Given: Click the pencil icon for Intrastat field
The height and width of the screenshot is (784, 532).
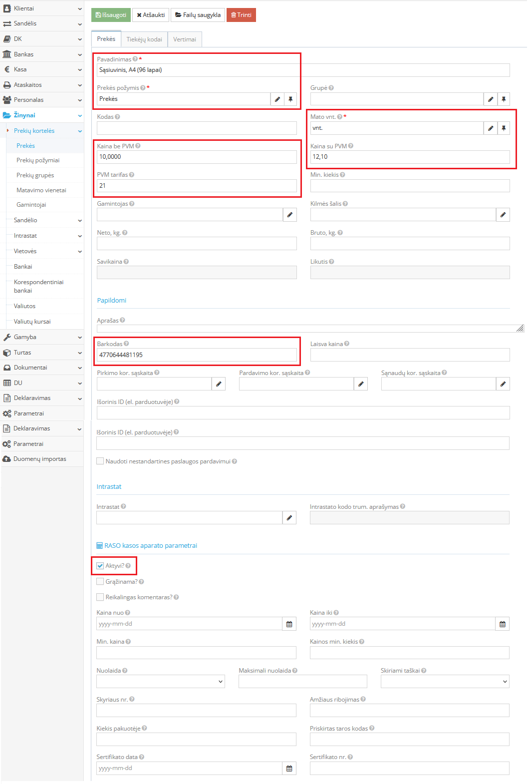Looking at the screenshot, I should click(x=289, y=518).
